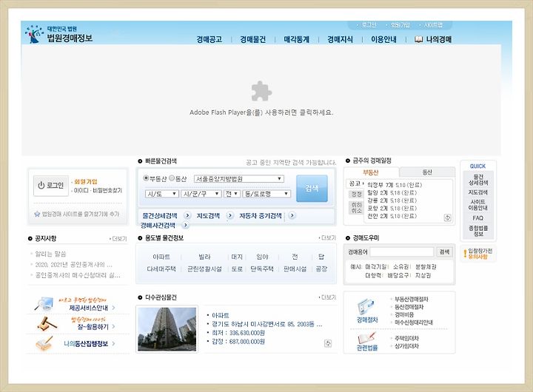Click arrow icon next to 지도검색
Viewport: 533px width, 392px height.
click(x=230, y=215)
